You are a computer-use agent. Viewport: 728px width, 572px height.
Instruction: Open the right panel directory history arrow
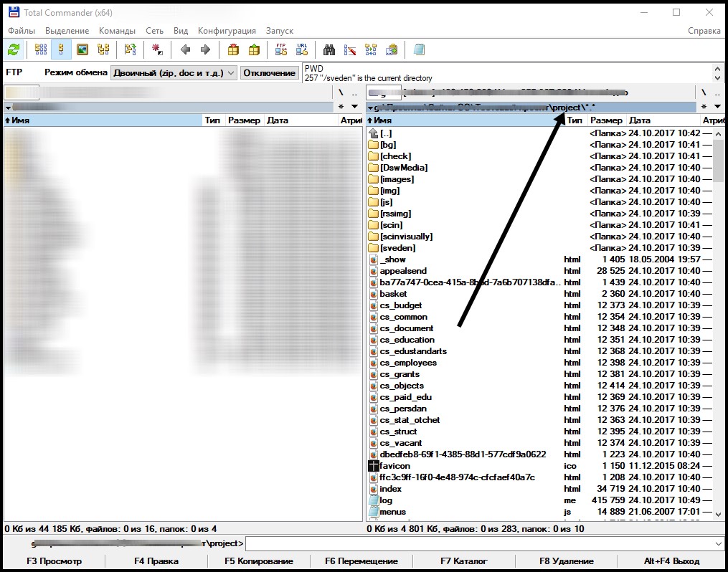pos(717,107)
